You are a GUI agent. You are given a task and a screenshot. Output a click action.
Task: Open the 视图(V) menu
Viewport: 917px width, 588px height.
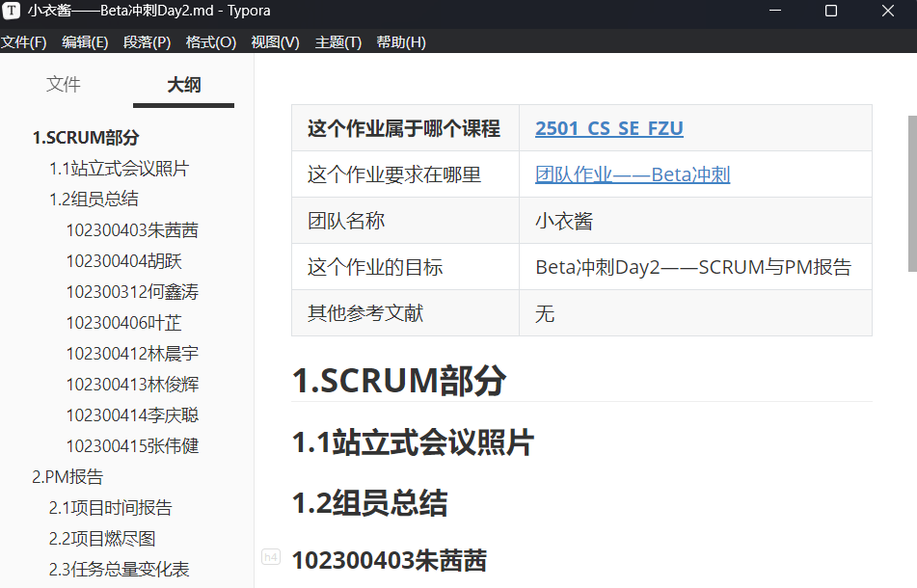tap(275, 42)
